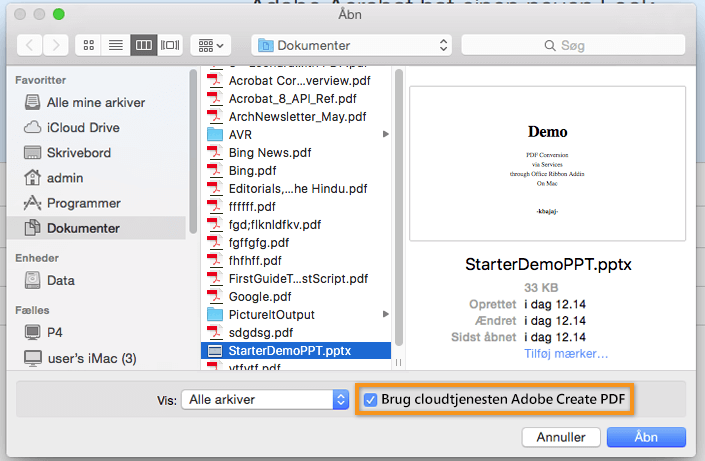
Task: Select ArchNewsletter_May.pdf file
Action: click(x=296, y=116)
